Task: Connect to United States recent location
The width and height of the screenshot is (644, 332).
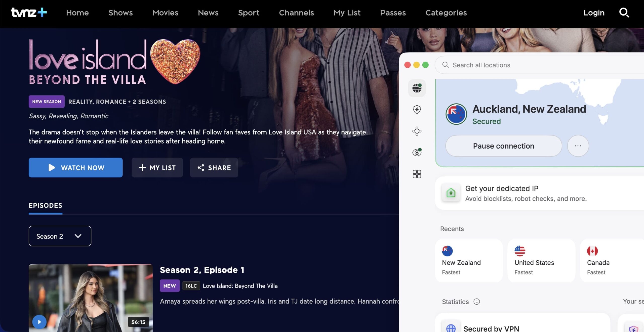Action: coord(541,261)
